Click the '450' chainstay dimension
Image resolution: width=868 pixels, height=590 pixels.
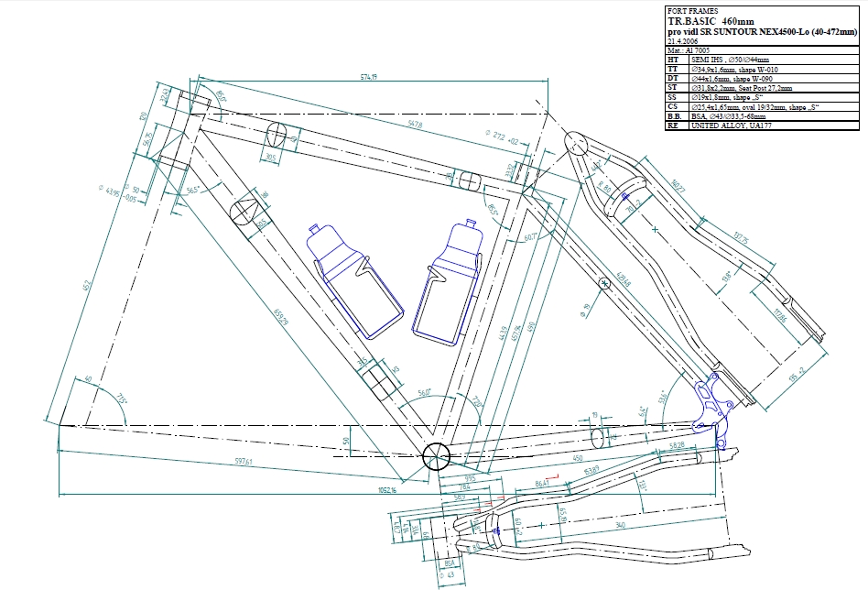click(x=577, y=459)
